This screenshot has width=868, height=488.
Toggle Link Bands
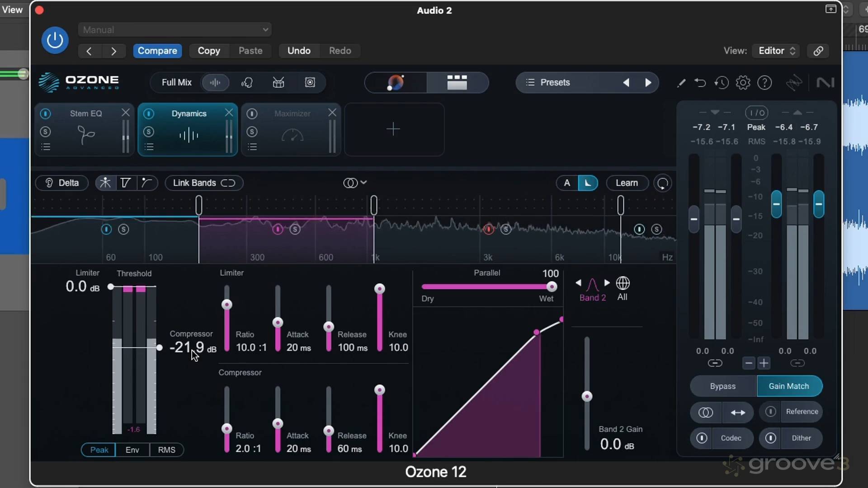[204, 183]
